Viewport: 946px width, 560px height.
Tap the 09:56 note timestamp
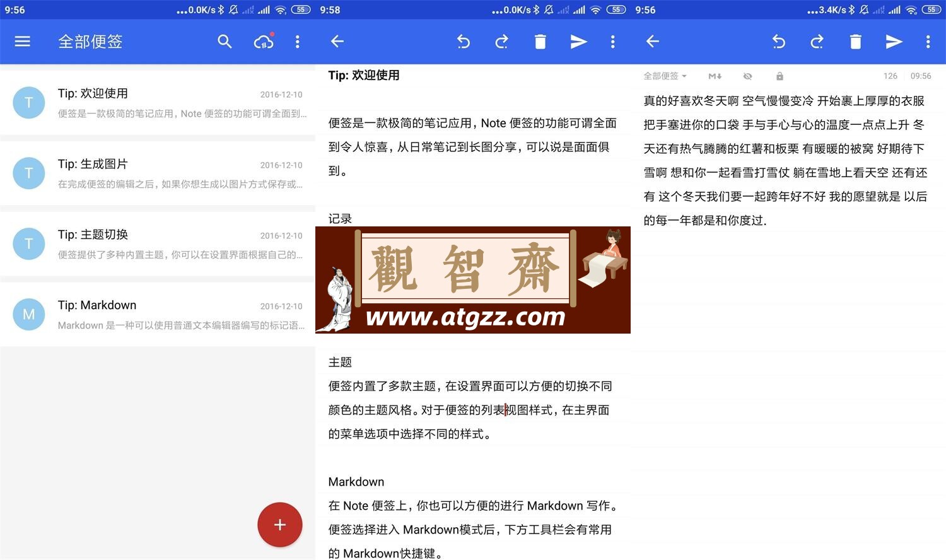(x=921, y=76)
